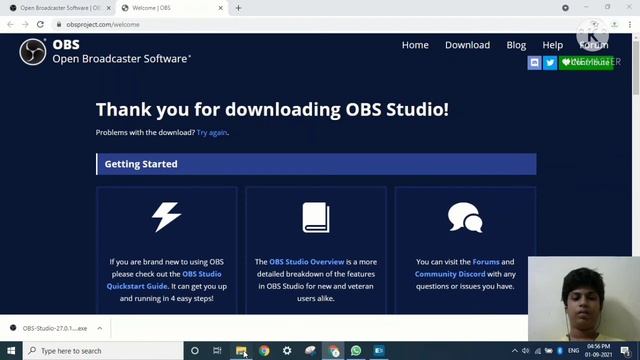View site security lock info
This screenshot has width=640, height=360.
coord(59,24)
